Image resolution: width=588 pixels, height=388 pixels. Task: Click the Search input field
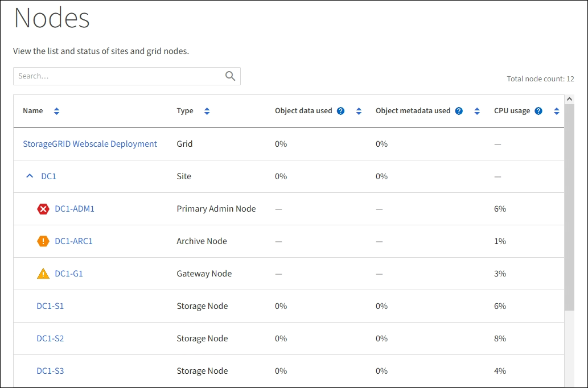click(x=120, y=76)
